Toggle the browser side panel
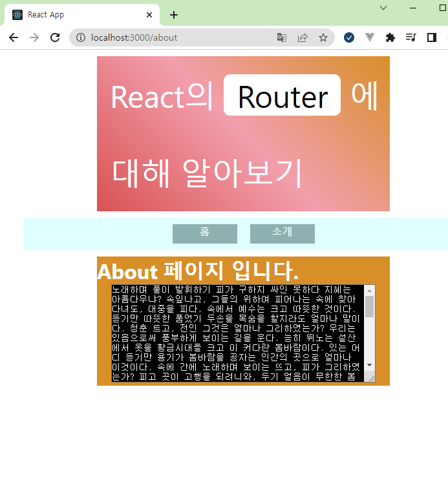Screen dimensions: 448x502 pyautogui.click(x=432, y=37)
